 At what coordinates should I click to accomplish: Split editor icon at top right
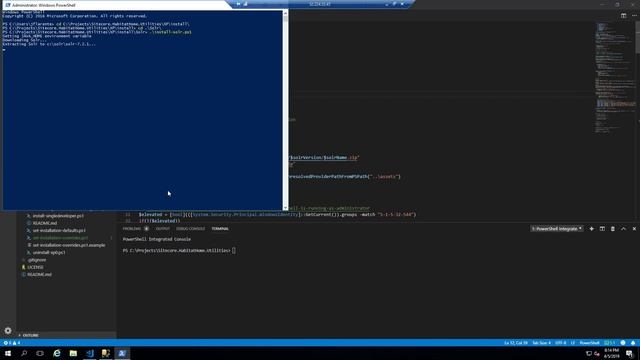623,16
